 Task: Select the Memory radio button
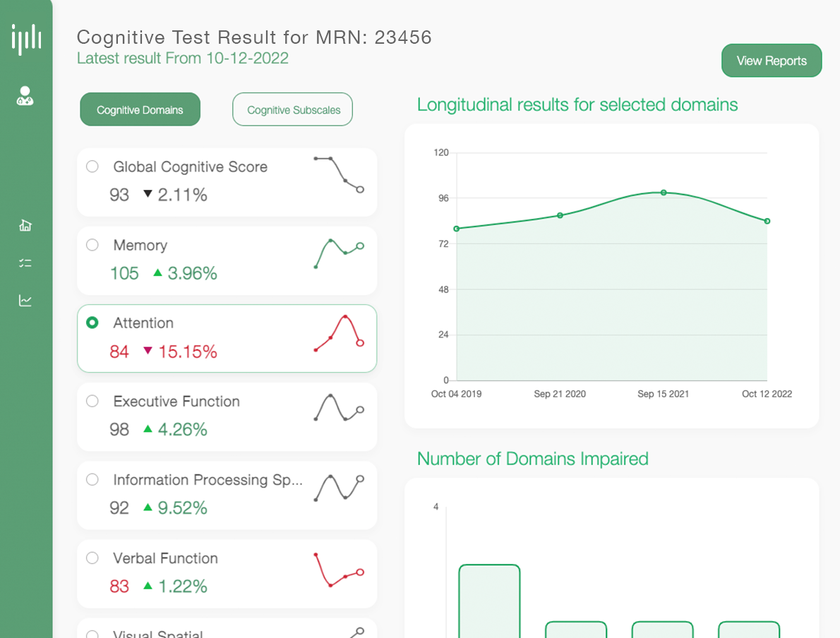tap(92, 245)
